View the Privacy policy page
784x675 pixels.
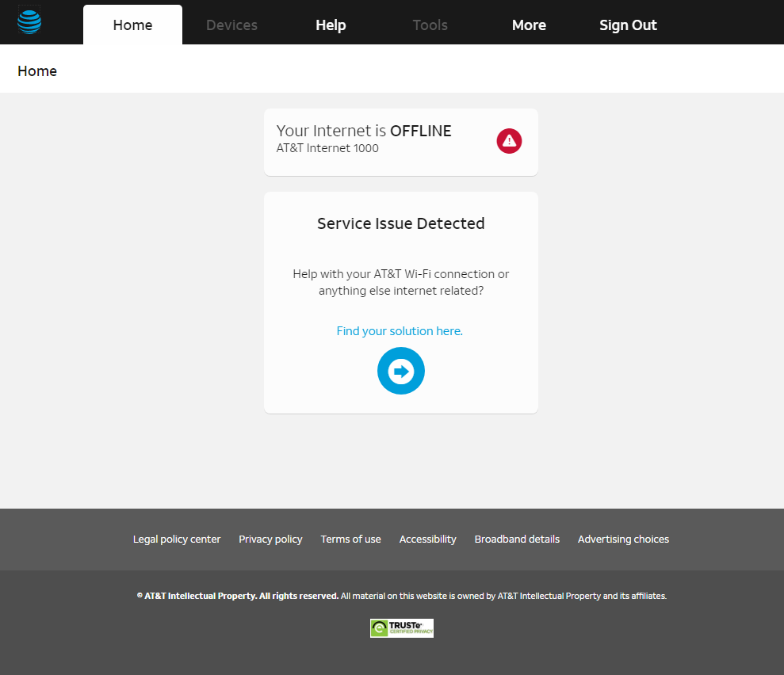coord(270,540)
